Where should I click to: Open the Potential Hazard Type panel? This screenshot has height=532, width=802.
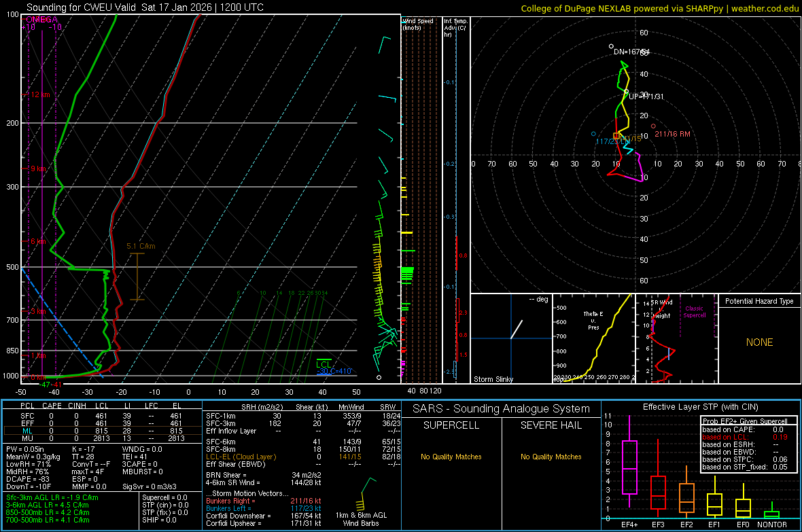point(759,338)
